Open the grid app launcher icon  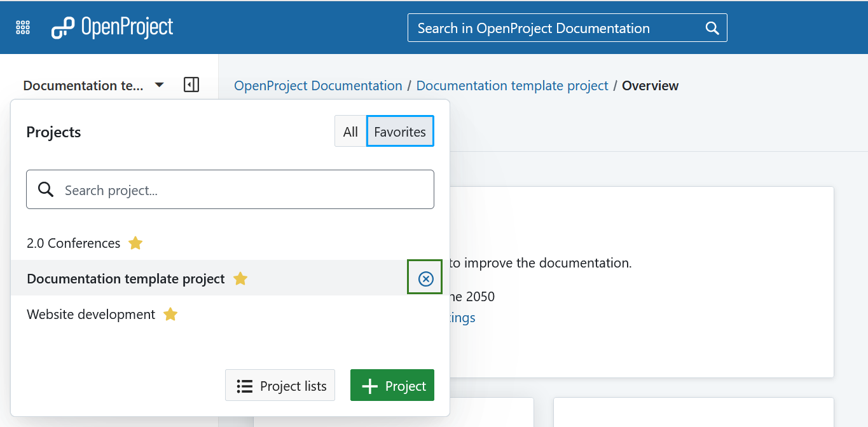(22, 27)
